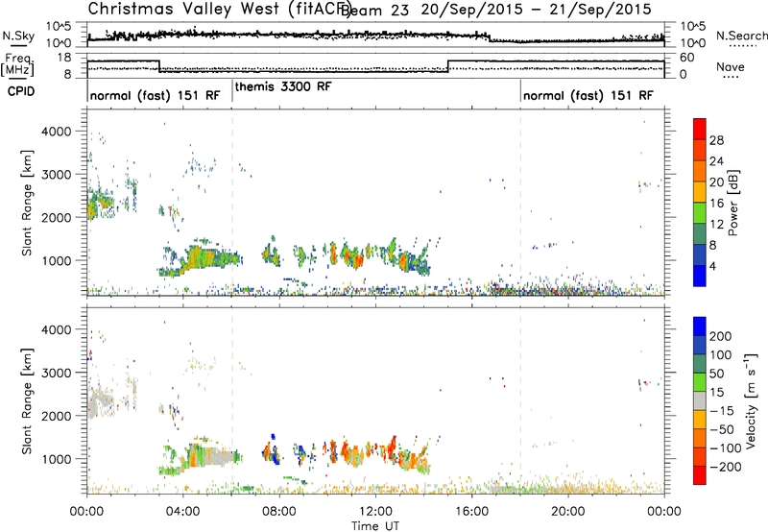This screenshot has width=768, height=532.
Task: Click the first 'normal (fast) 151 RF' label
Action: [x=155, y=95]
